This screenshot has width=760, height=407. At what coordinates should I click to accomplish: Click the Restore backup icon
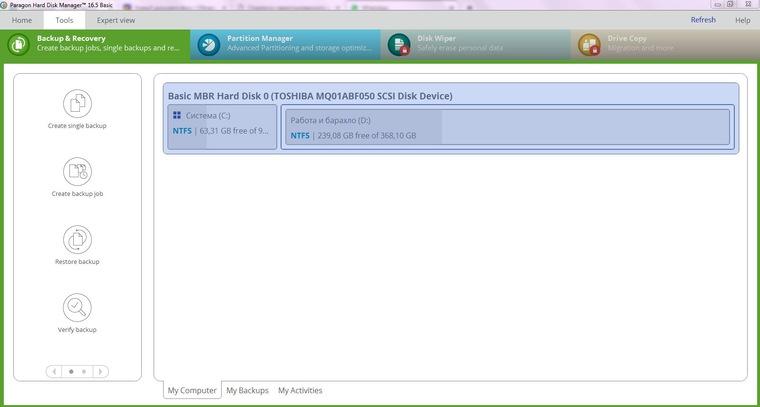click(77, 239)
